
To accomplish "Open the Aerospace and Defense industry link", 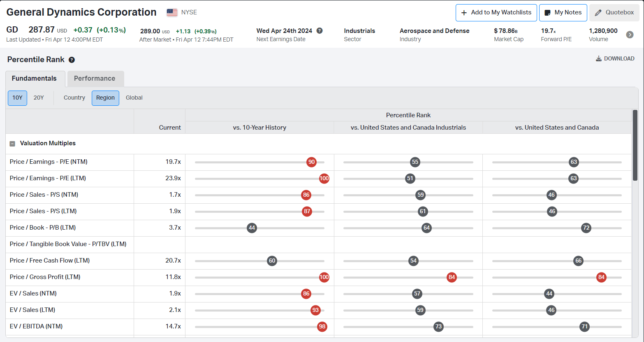I will point(434,31).
